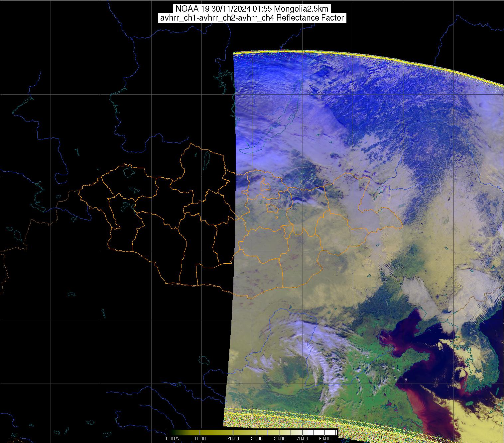Select the "30.00" color scale label

pos(257,439)
